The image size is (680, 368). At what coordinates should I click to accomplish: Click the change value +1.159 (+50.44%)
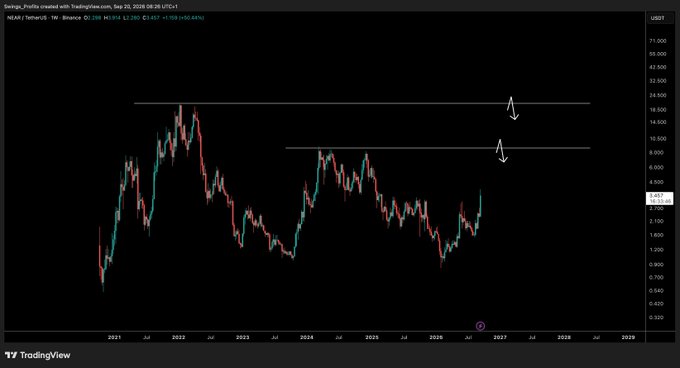pos(183,18)
